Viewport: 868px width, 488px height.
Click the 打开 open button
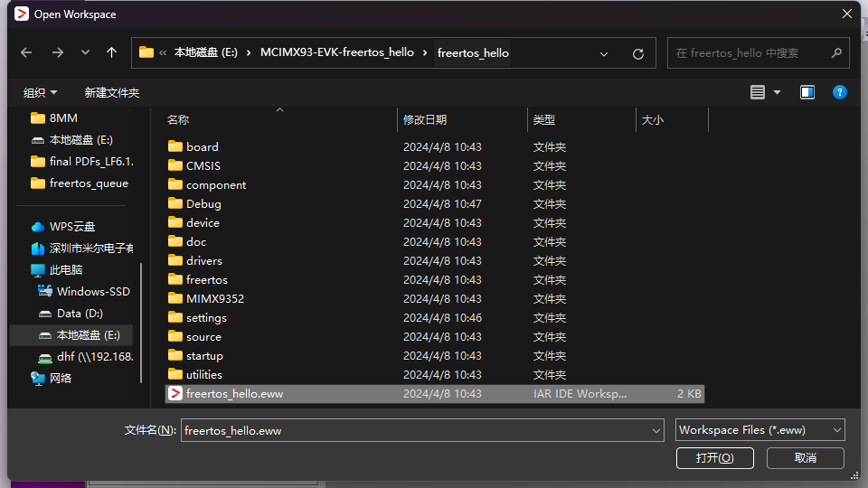point(714,458)
